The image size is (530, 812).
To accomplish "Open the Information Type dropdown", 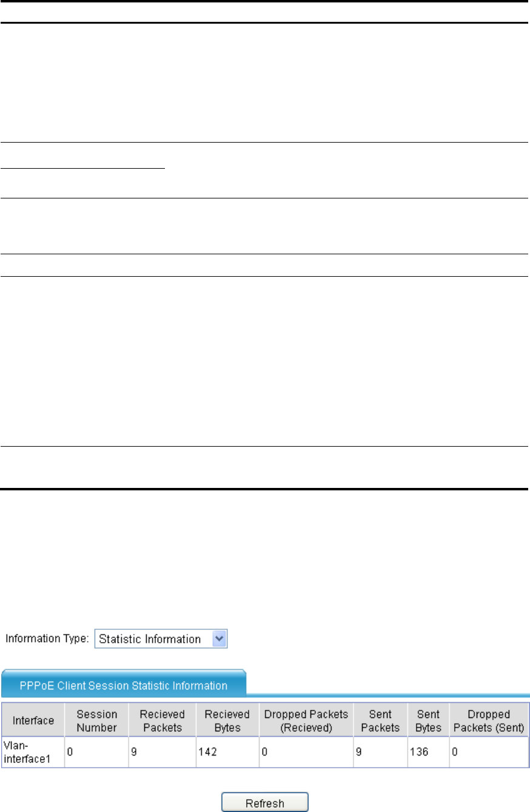I will coord(161,638).
